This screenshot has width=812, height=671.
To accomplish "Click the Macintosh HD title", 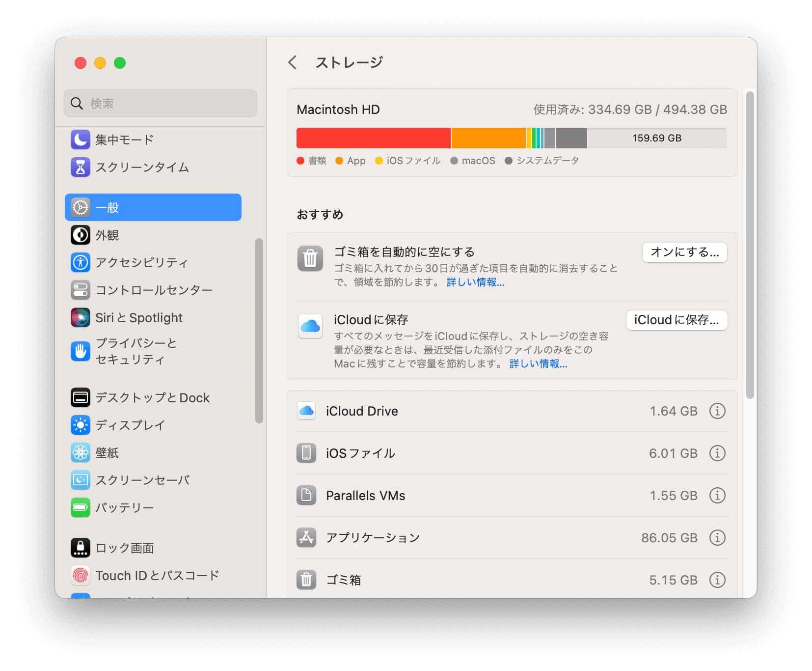I will pyautogui.click(x=338, y=109).
